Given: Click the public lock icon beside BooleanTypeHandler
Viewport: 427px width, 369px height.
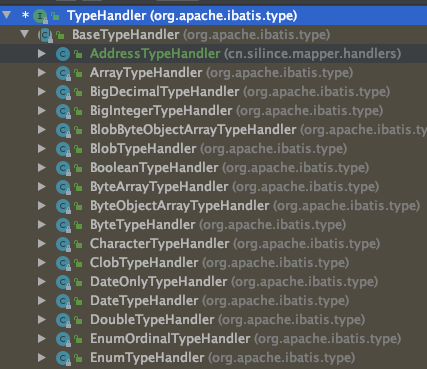Looking at the screenshot, I should [78, 168].
